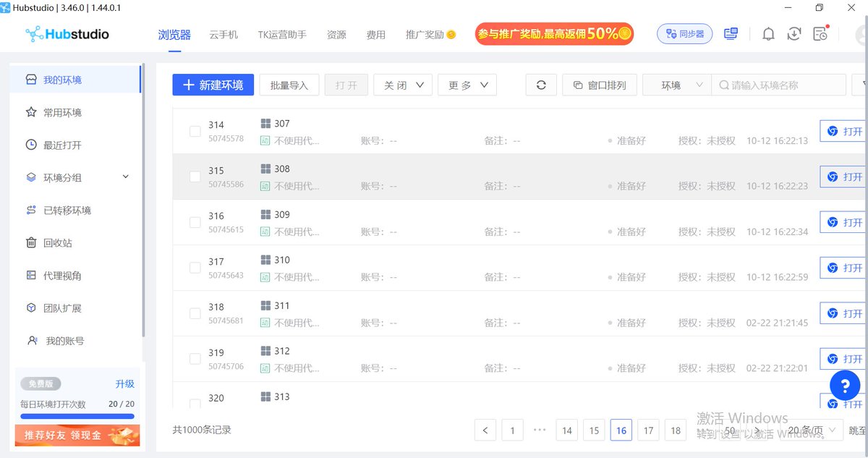Click the 新建环境 button
Screen dimensions: 868x458
pos(213,85)
